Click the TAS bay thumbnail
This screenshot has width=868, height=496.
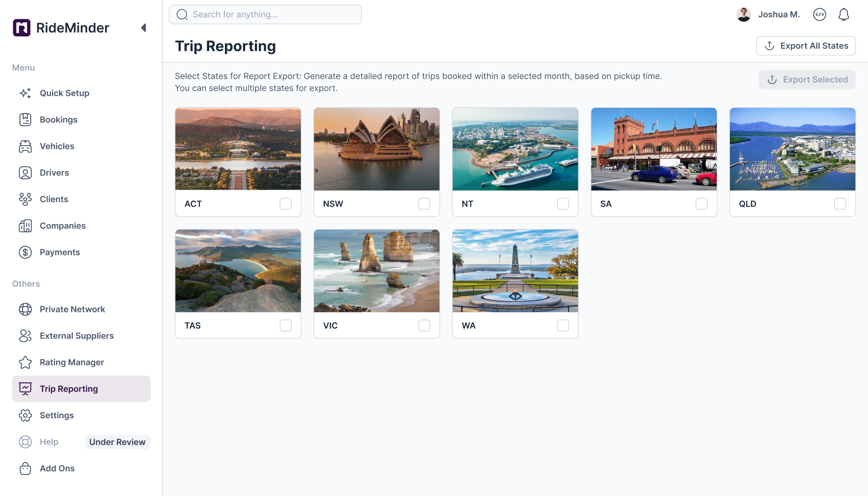tap(238, 271)
